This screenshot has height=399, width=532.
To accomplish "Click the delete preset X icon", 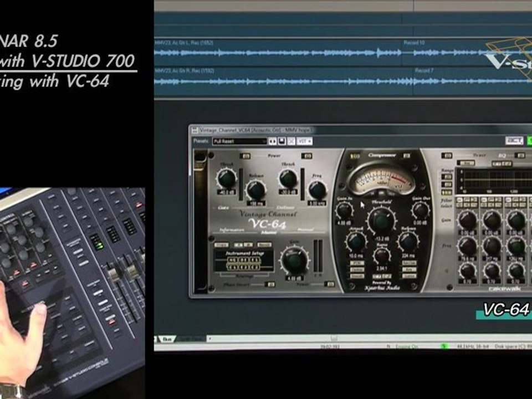I will [x=291, y=141].
